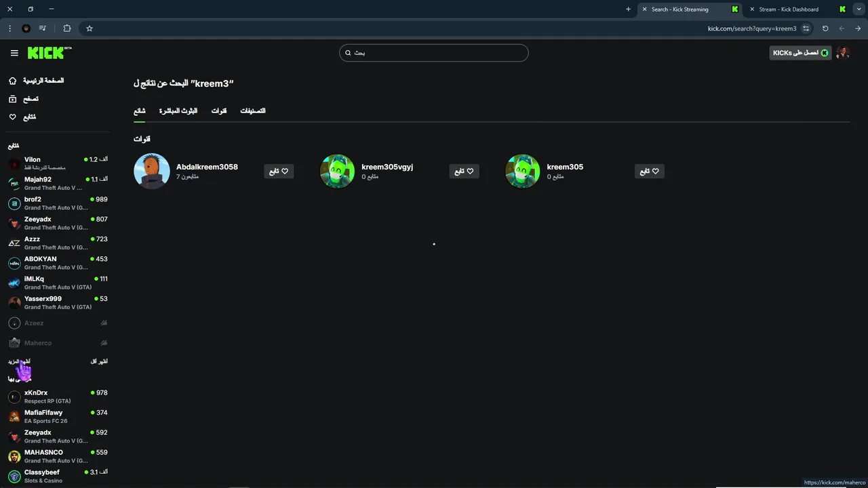Open Chrome extensions puzzle icon
Image resolution: width=868 pixels, height=488 pixels.
coord(67,28)
